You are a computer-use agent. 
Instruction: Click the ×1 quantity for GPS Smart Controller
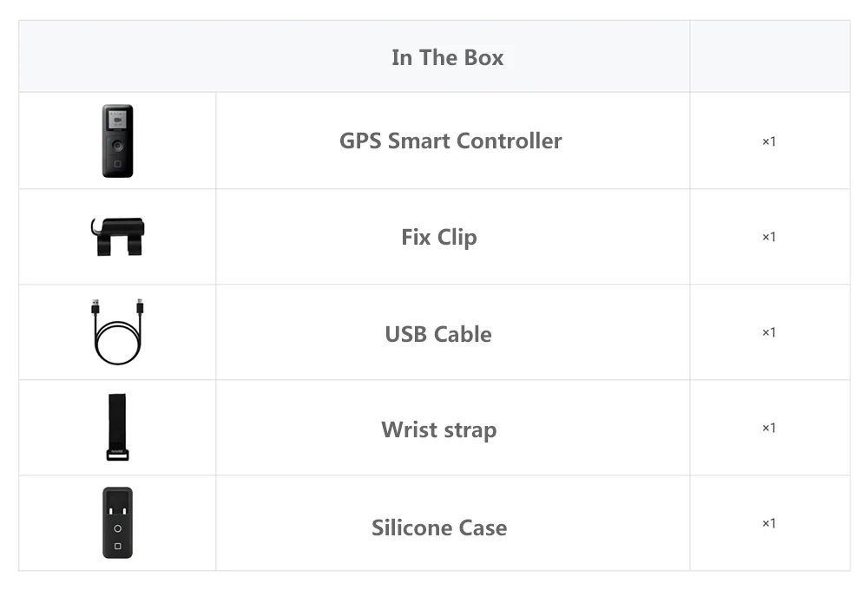[769, 141]
